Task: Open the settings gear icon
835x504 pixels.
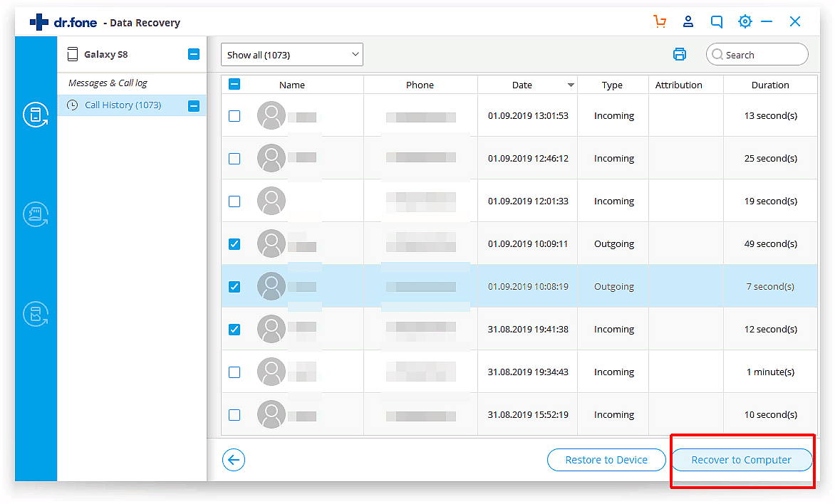Action: (x=745, y=22)
